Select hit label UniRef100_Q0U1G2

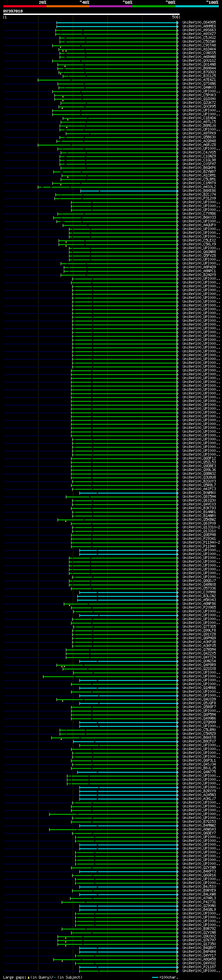tap(199, 61)
